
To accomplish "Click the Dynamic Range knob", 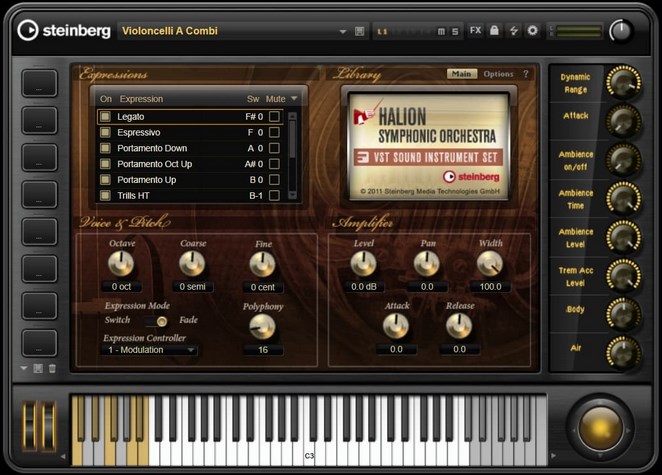I will (x=622, y=82).
